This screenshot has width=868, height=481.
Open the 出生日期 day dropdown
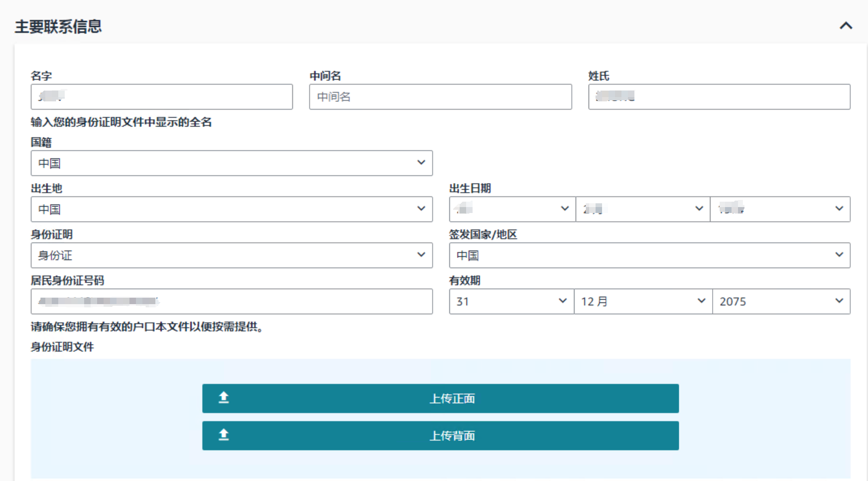511,209
